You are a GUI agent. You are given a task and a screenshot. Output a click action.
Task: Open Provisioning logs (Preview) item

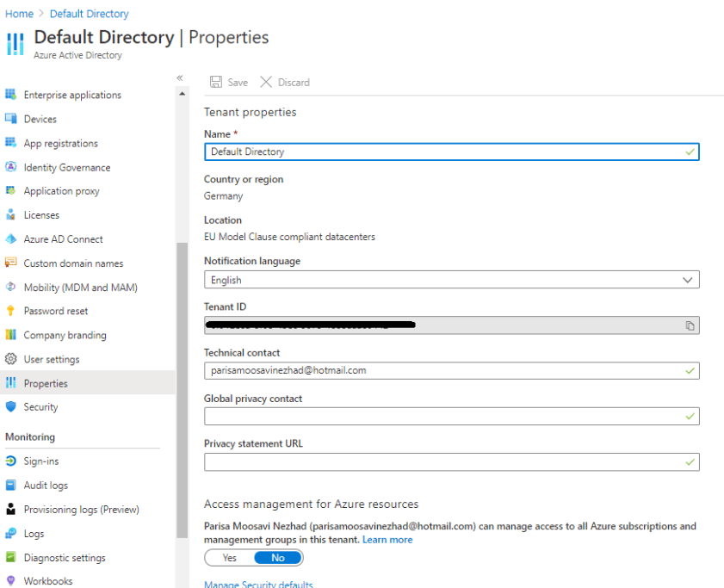81,510
